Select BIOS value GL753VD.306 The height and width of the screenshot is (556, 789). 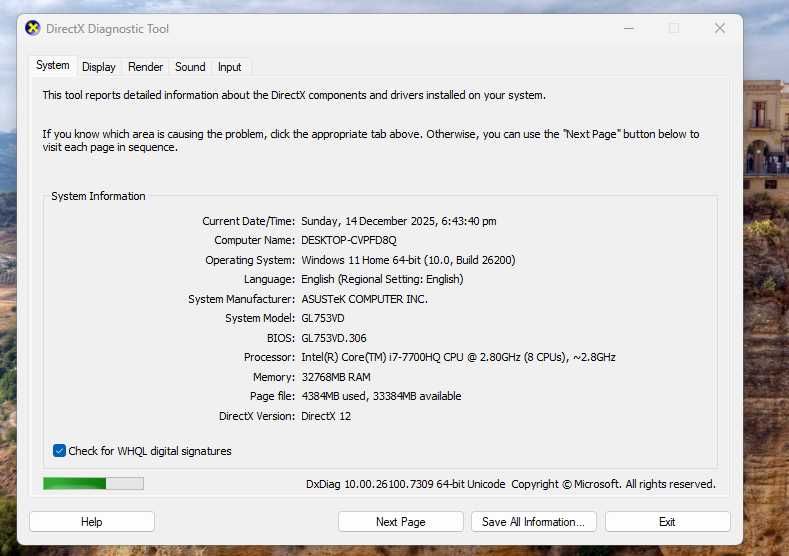pos(334,338)
